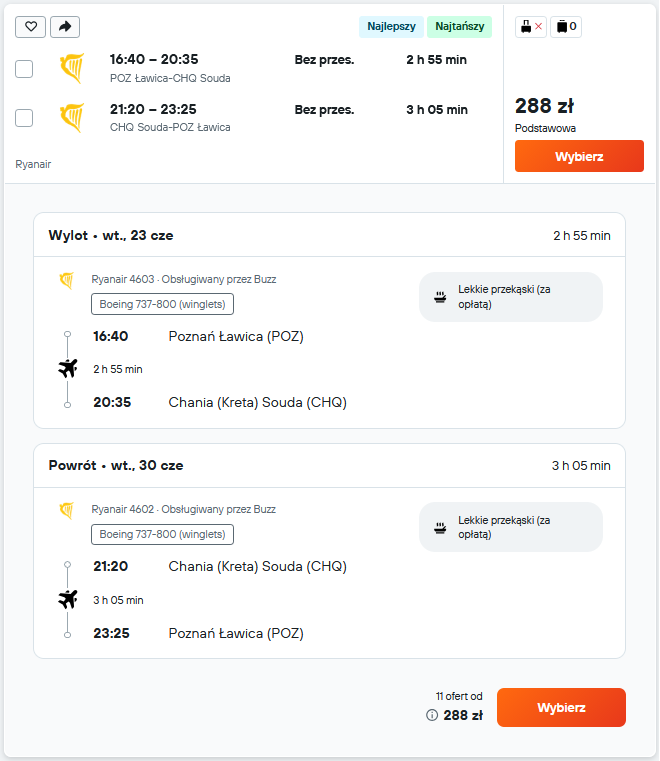Click the Ryanair logo of the 16:40 flight
The image size is (660, 761).
coord(72,68)
